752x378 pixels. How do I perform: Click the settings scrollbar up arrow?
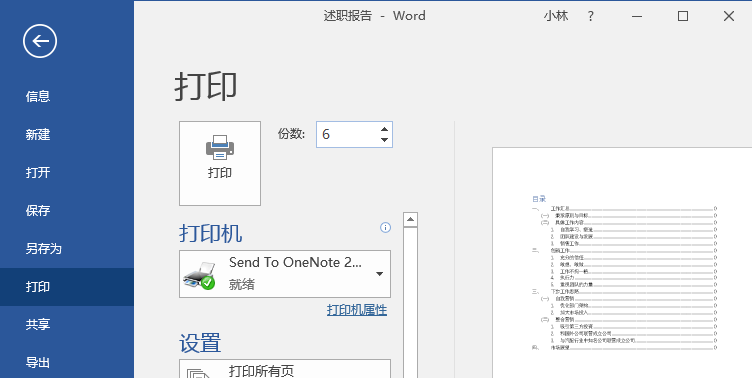[x=411, y=220]
